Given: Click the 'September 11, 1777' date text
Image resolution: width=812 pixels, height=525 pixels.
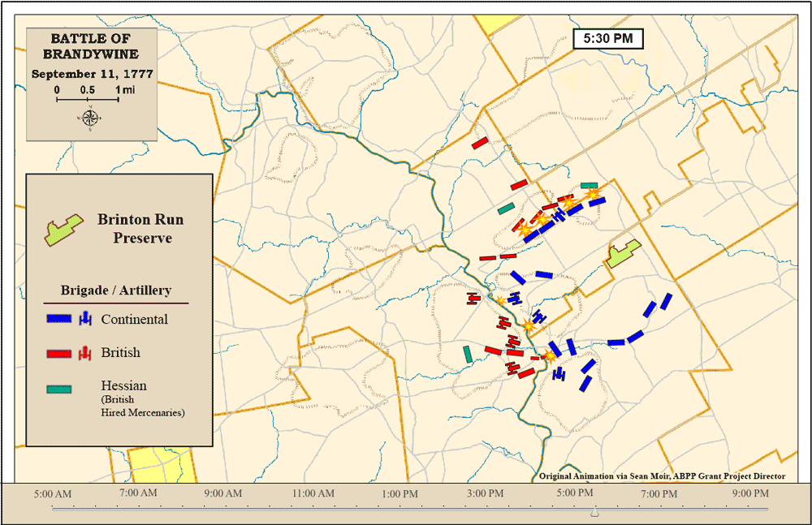Looking at the screenshot, I should pos(93,74).
